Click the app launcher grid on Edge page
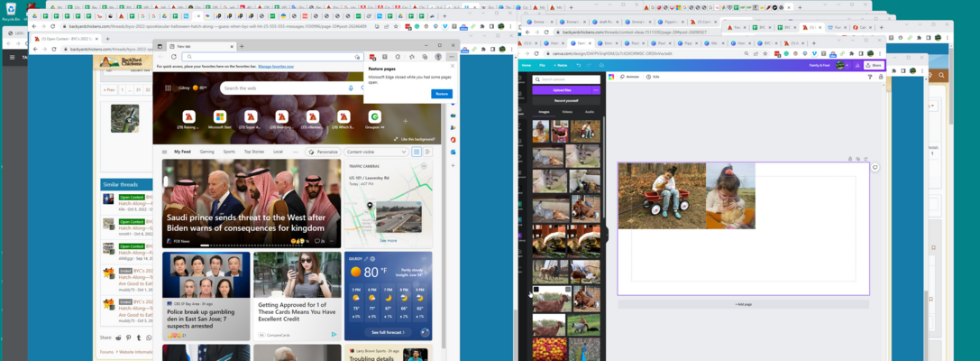 tap(168, 88)
